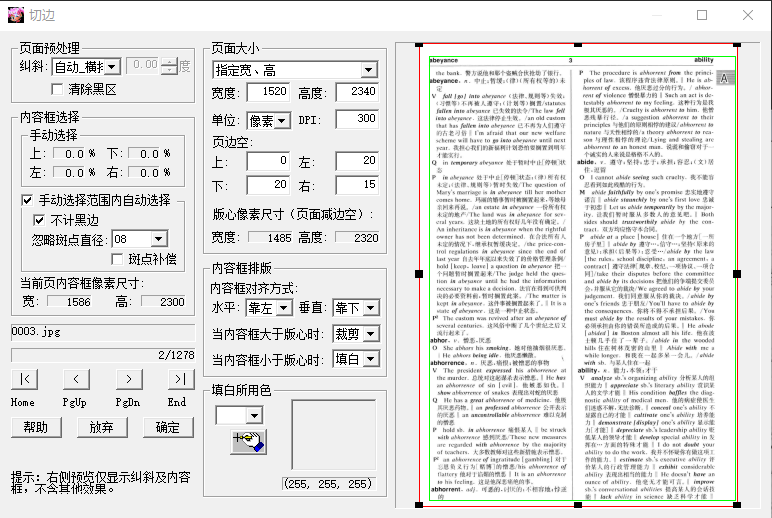This screenshot has width=772, height=518.
Task: Jump to last page with End button
Action: [181, 379]
